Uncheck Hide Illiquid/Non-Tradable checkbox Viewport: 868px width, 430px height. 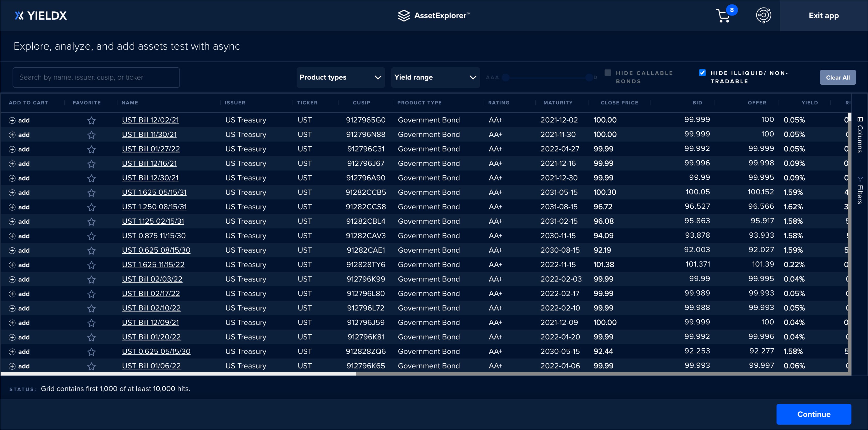[702, 73]
